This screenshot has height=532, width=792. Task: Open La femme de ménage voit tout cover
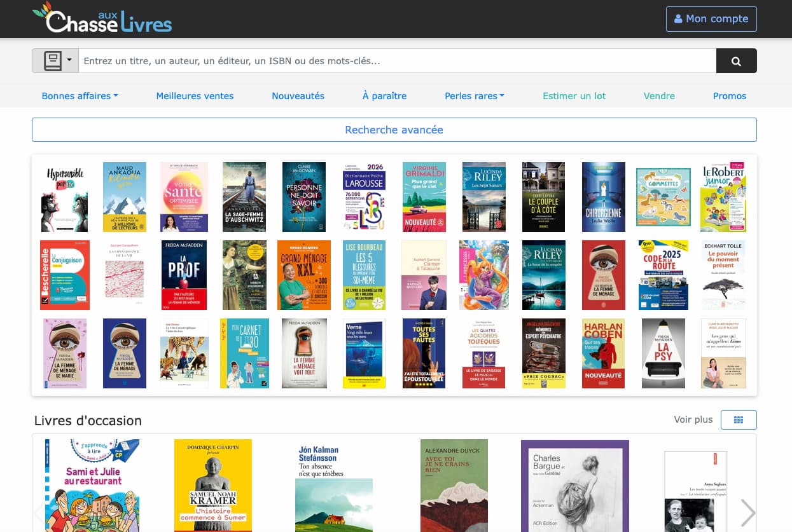pos(304,353)
